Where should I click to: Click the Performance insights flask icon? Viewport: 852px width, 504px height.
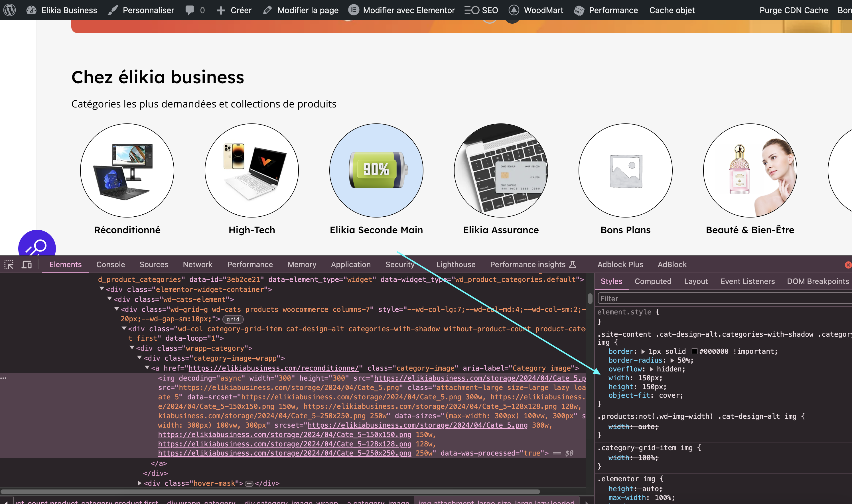pos(573,265)
